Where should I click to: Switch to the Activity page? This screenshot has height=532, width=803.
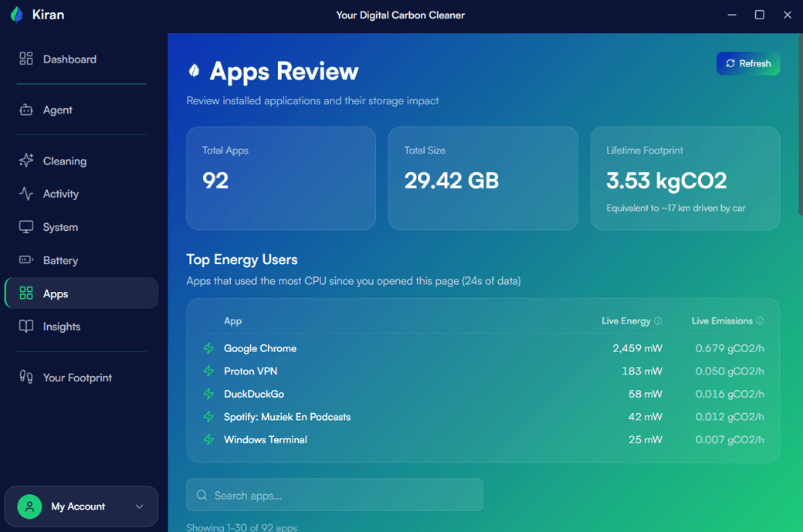61,194
